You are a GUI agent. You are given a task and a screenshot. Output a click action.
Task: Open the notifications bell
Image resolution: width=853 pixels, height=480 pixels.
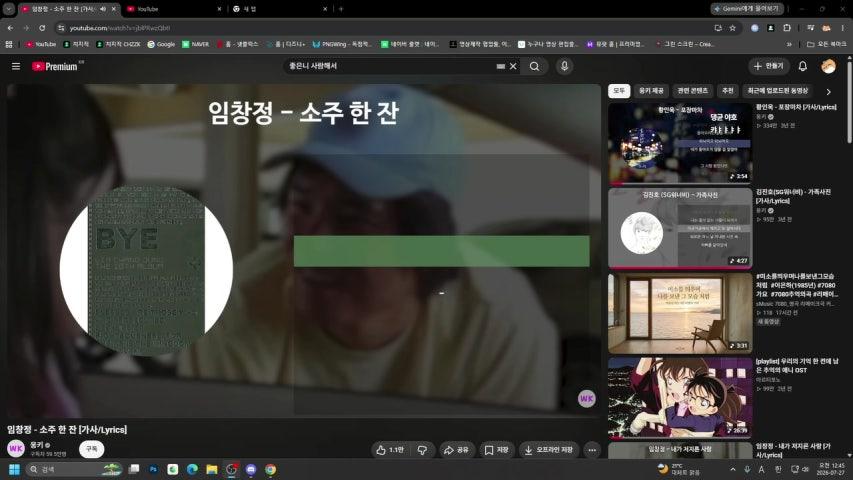[x=802, y=66]
